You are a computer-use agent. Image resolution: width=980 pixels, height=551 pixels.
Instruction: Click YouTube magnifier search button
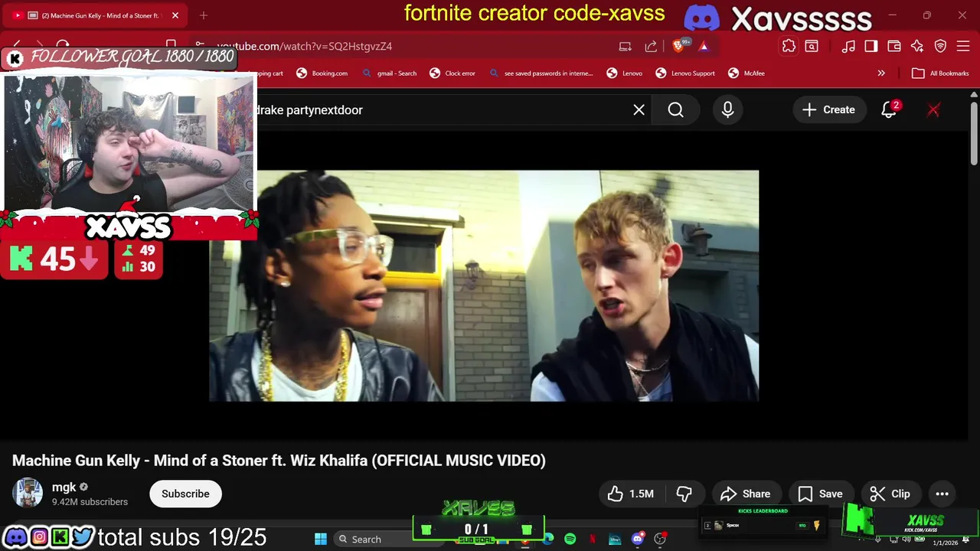675,110
